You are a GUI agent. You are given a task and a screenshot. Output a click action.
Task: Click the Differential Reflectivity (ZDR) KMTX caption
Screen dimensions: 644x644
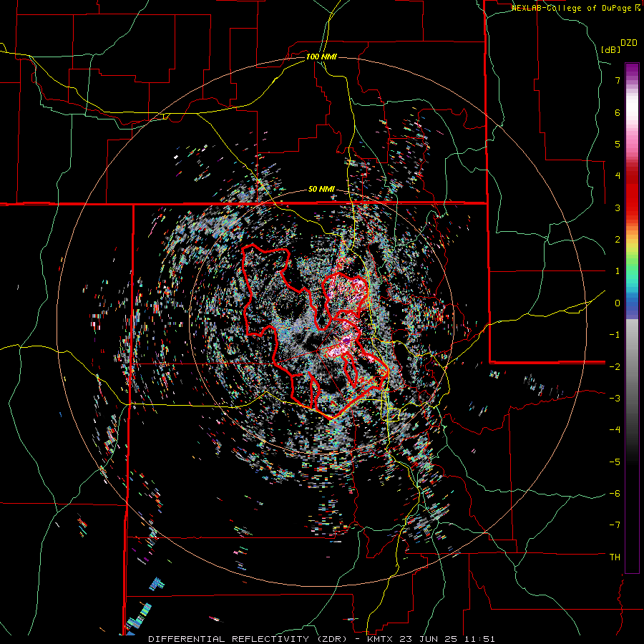[x=321, y=639]
